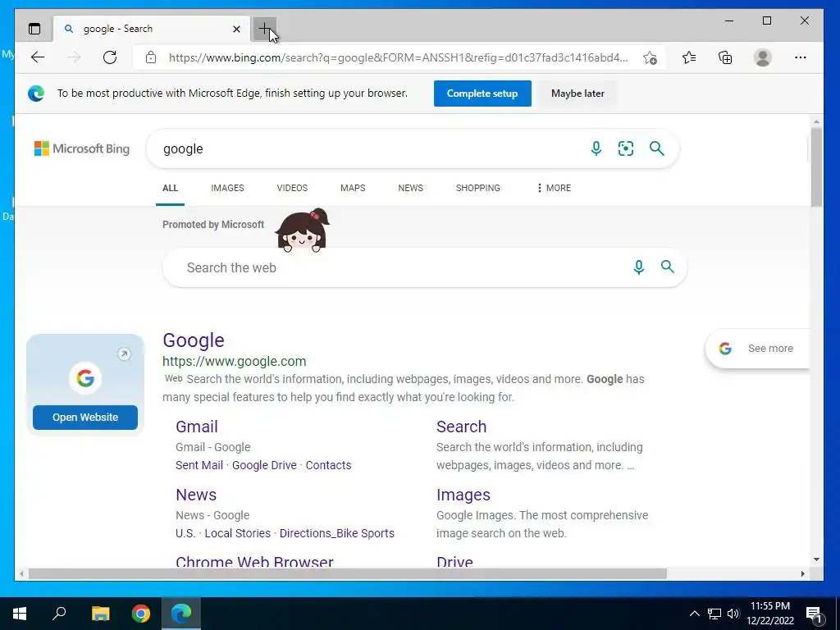Open a new tab with plus button
This screenshot has width=840, height=630.
pos(265,29)
